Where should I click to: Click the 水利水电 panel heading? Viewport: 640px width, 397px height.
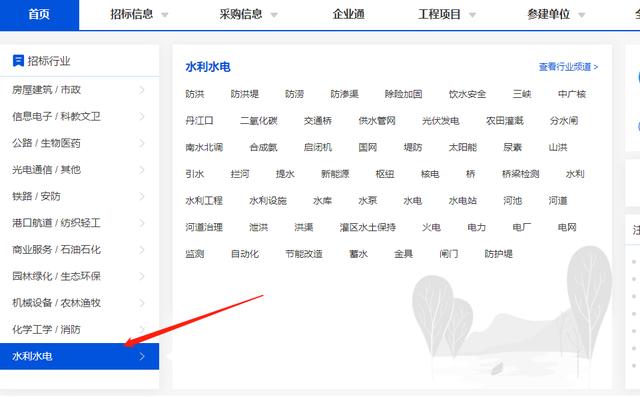click(208, 67)
